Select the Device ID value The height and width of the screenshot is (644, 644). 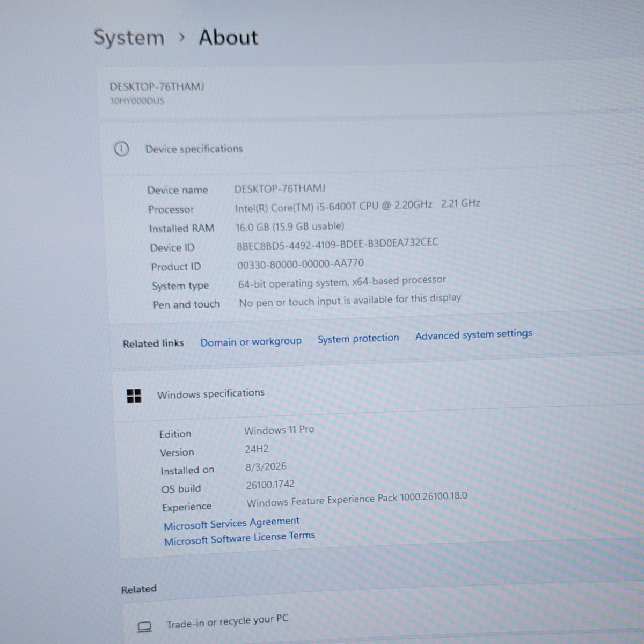pyautogui.click(x=338, y=244)
